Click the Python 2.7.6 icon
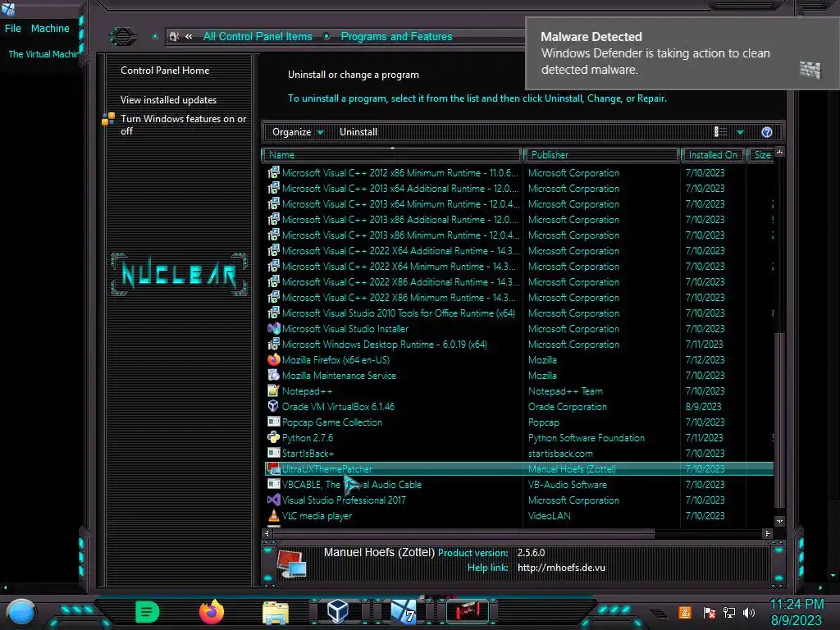This screenshot has width=840, height=630. click(274, 437)
